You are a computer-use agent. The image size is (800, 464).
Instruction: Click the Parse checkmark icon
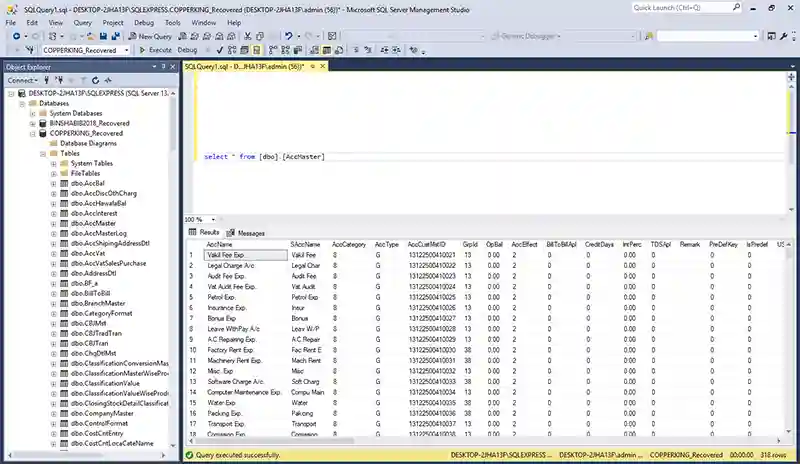[x=220, y=50]
